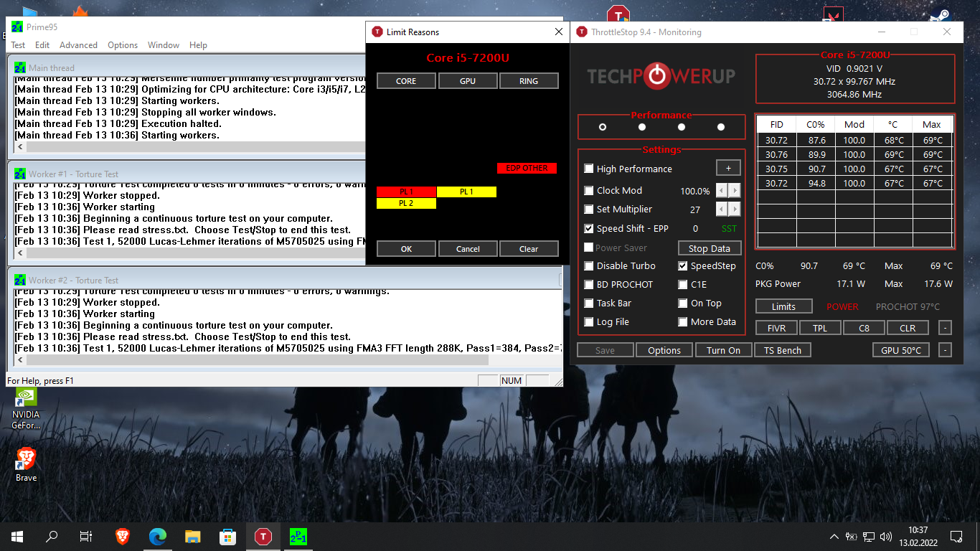Screen dimensions: 980x551
Task: Click the Limit Reasons title bar icon
Action: [x=377, y=32]
